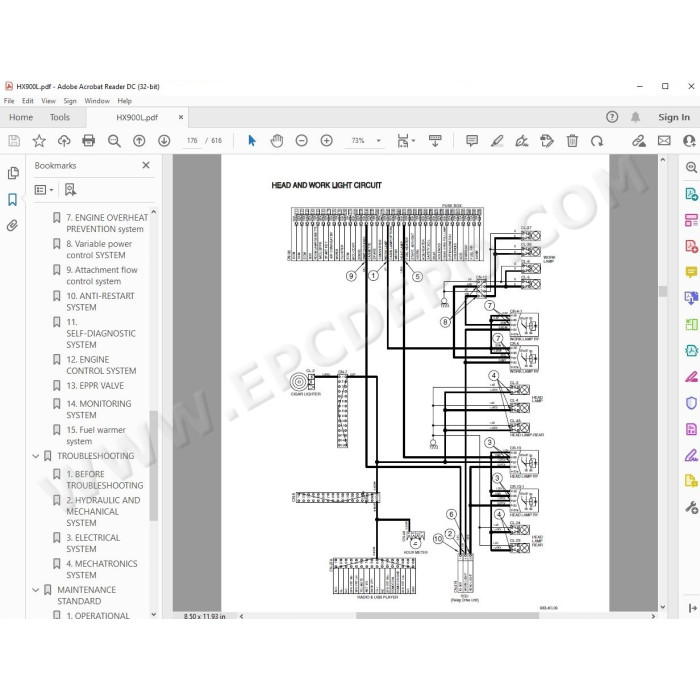Open 4. MECHATRONICS SYSTEM bookmark

coord(102,570)
